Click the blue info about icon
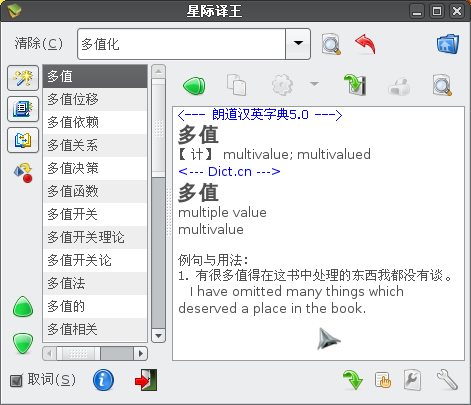The width and height of the screenshot is (471, 405). (103, 380)
